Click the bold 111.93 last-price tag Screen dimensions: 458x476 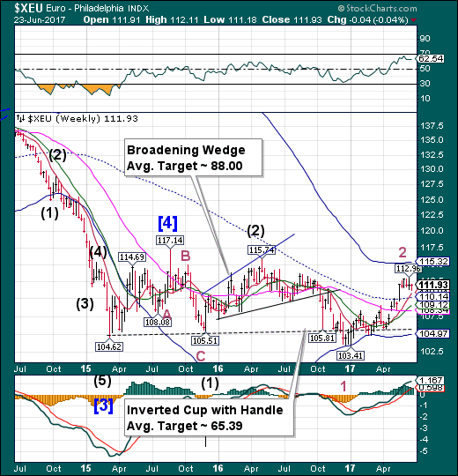pyautogui.click(x=433, y=285)
